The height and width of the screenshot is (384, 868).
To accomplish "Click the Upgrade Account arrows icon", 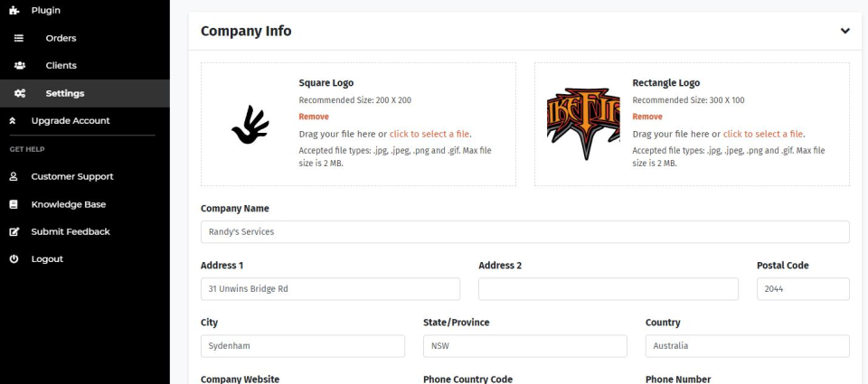I will (13, 120).
